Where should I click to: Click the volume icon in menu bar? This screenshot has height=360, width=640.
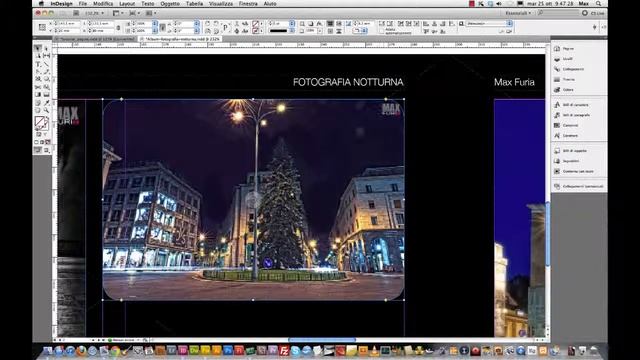coord(499,4)
